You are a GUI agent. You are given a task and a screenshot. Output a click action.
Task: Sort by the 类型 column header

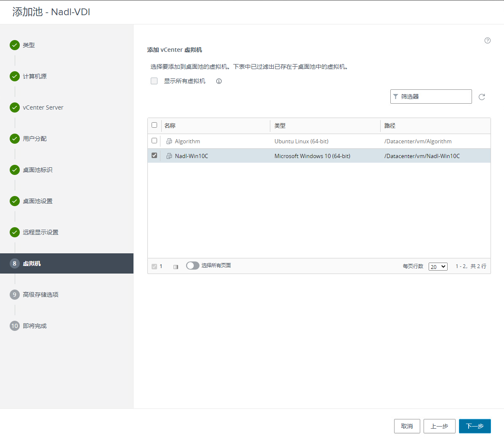tap(280, 126)
